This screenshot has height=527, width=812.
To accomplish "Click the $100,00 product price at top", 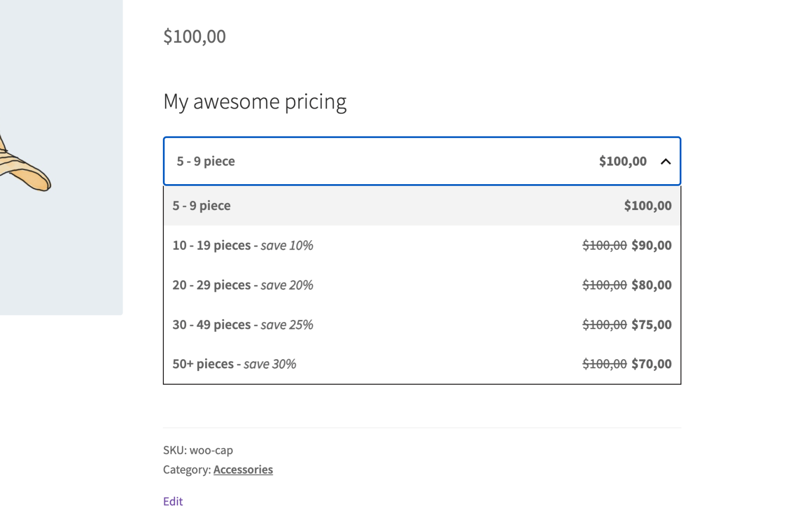I will (x=194, y=36).
